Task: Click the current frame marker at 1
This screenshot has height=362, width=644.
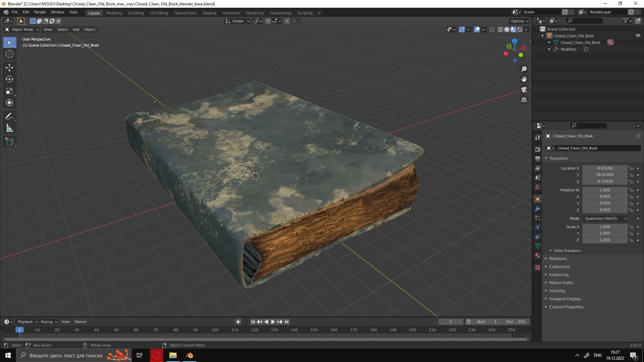Action: tap(19, 330)
